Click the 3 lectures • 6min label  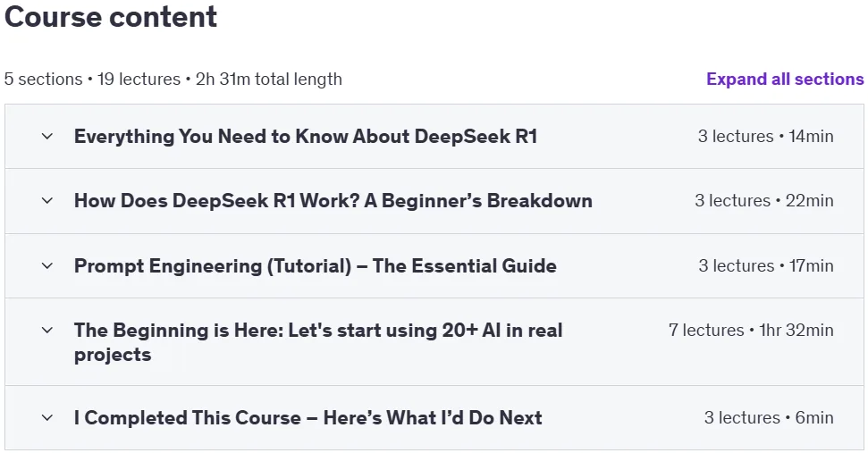[769, 418]
